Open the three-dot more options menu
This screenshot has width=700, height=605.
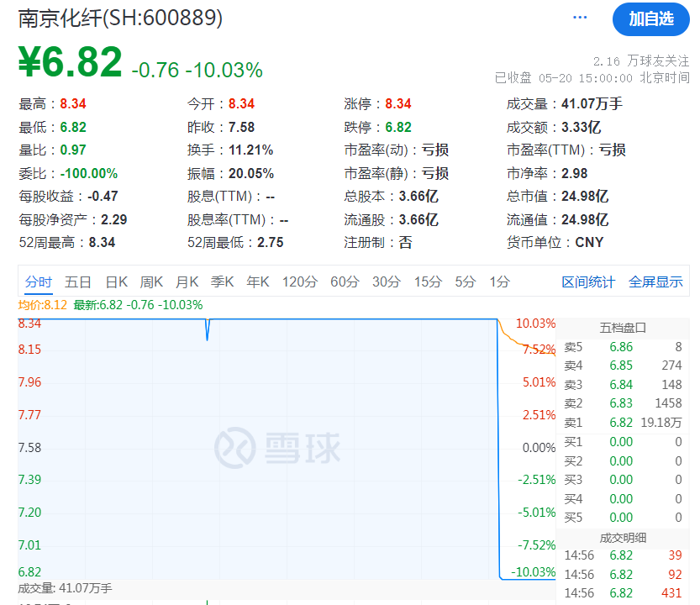pos(580,18)
